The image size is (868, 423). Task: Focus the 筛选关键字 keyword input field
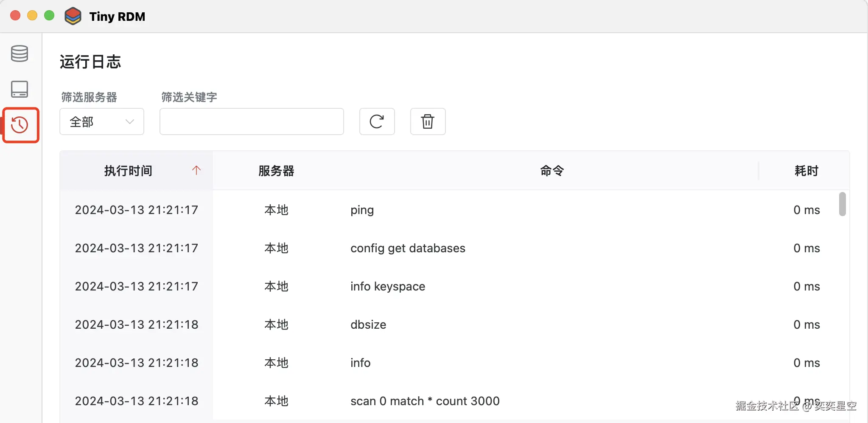[x=252, y=122]
